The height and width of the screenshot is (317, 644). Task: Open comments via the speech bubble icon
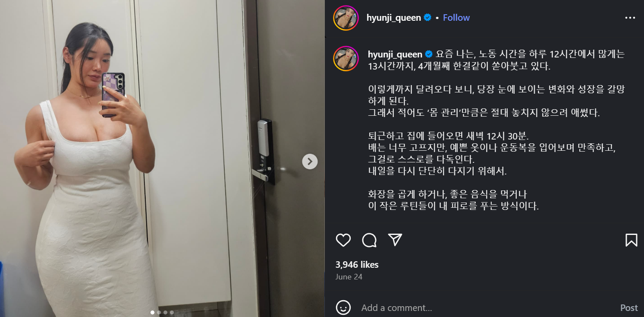(369, 240)
